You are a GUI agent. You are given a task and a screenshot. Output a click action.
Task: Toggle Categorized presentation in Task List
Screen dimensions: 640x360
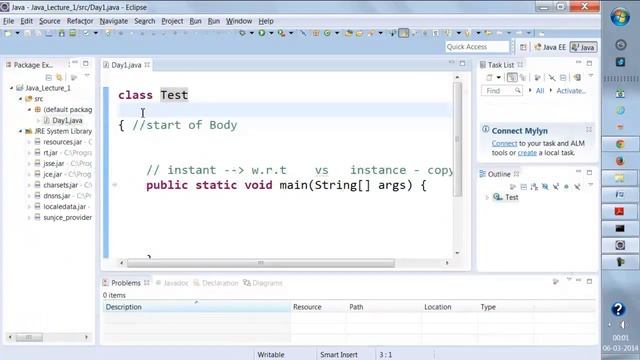[x=512, y=78]
